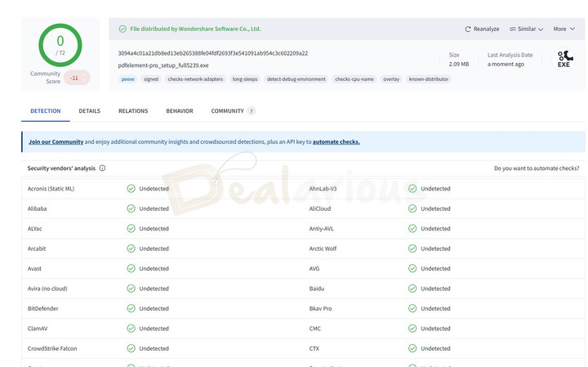Click the known-distributor tag
588x367 pixels.
pos(429,79)
